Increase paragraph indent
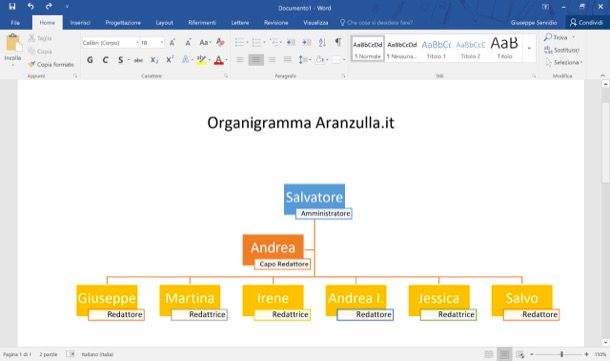The image size is (610, 361). tap(307, 42)
